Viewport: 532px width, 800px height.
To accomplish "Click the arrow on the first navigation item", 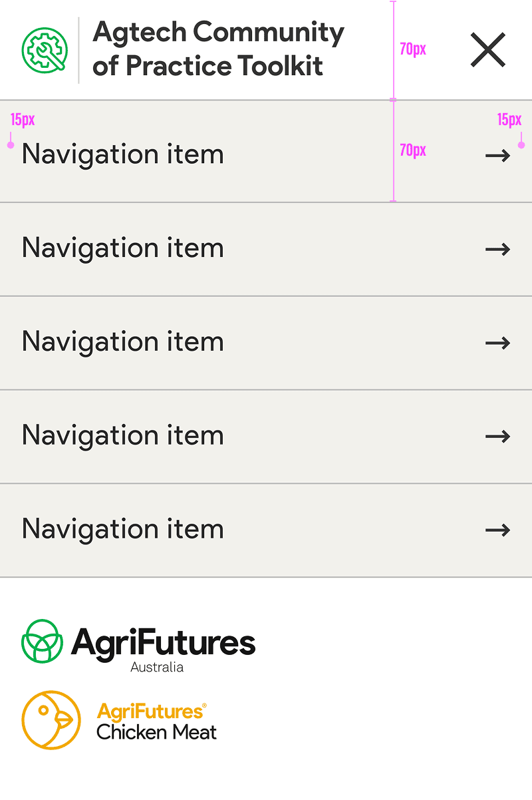I will point(497,156).
